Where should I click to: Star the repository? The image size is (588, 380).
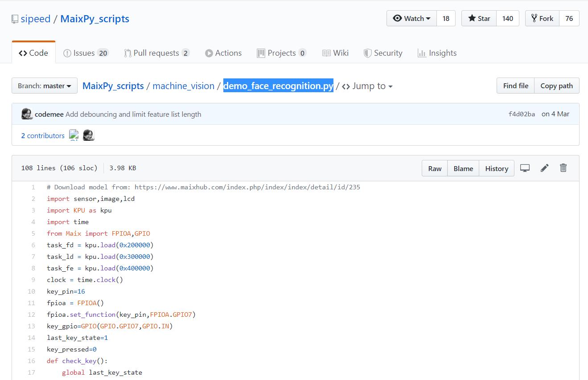[479, 18]
